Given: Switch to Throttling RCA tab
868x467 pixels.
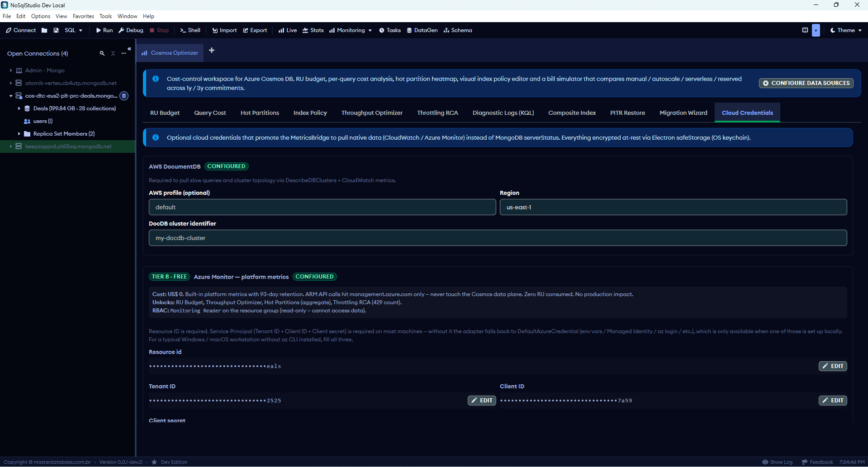Looking at the screenshot, I should tap(437, 113).
